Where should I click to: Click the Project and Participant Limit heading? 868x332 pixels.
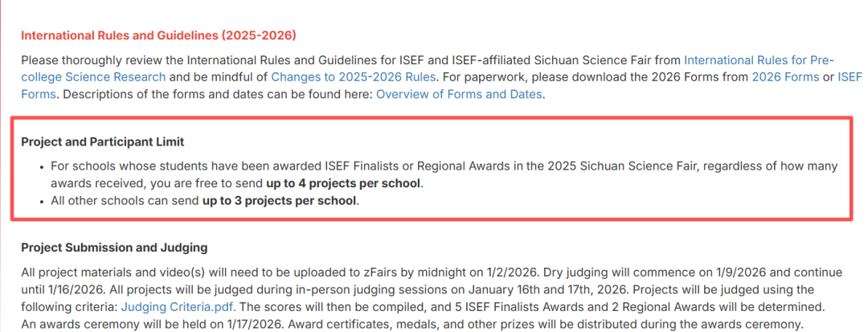[103, 141]
